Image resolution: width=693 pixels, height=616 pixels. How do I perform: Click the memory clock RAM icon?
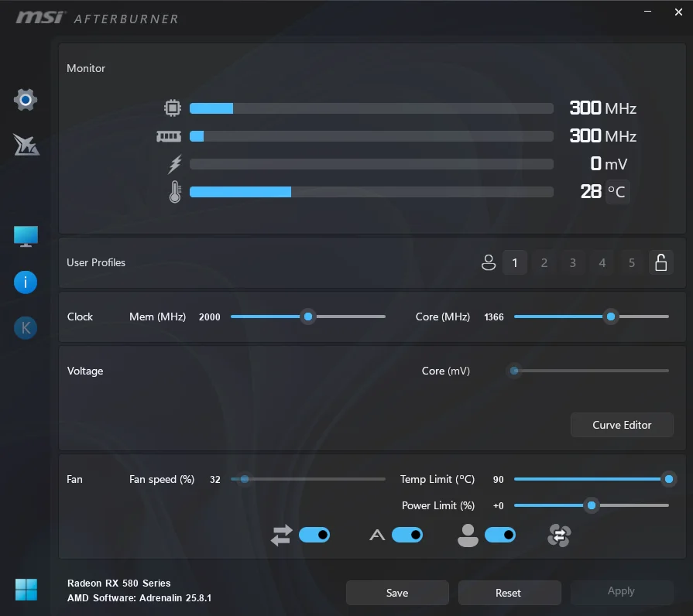click(x=169, y=136)
